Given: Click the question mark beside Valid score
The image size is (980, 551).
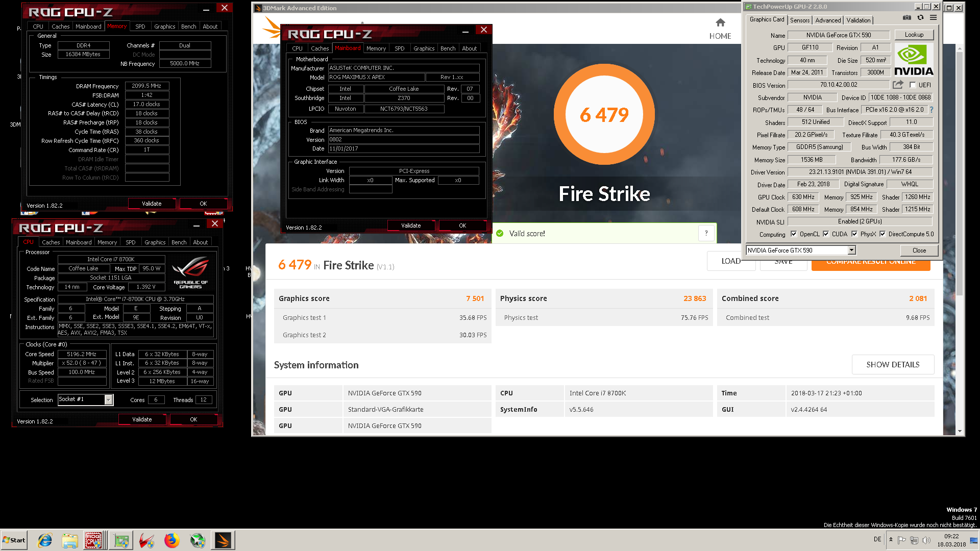Looking at the screenshot, I should pos(706,233).
